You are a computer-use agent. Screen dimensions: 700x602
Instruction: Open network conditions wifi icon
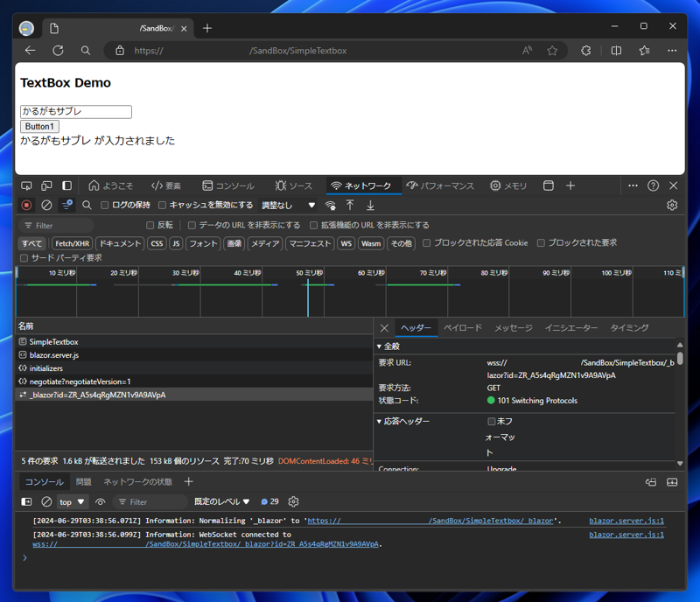coord(331,206)
